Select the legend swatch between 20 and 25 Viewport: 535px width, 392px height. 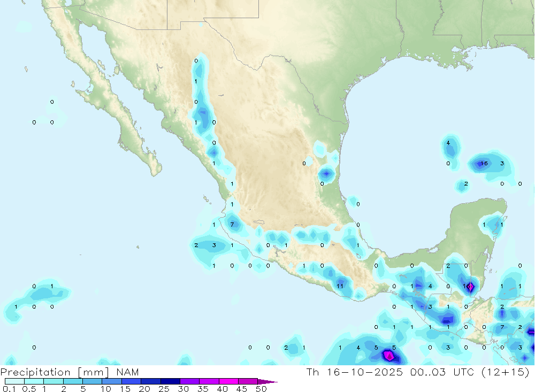click(x=150, y=381)
